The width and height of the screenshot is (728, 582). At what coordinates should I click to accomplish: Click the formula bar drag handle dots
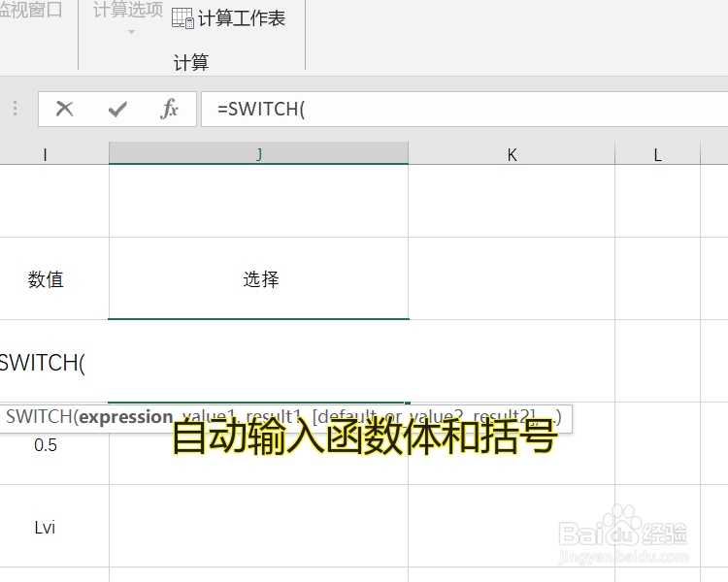pyautogui.click(x=16, y=108)
